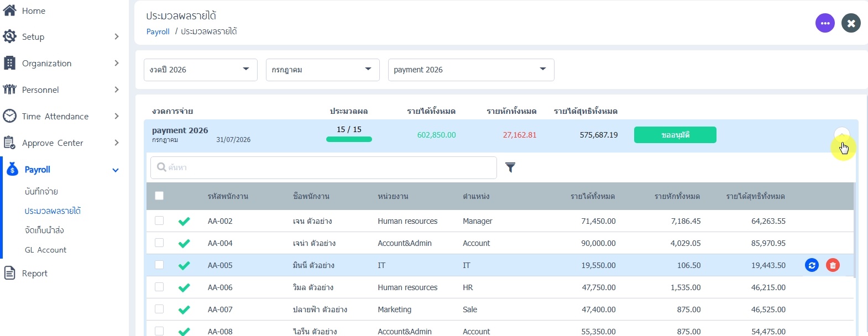
Task: Expand the Approve Center menu chevron
Action: coord(116,143)
